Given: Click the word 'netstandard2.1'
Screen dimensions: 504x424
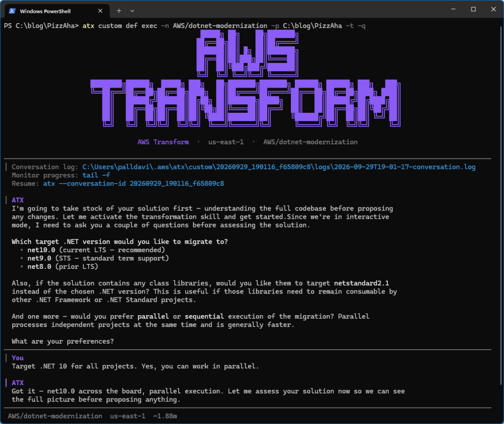Looking at the screenshot, I should click(361, 283).
